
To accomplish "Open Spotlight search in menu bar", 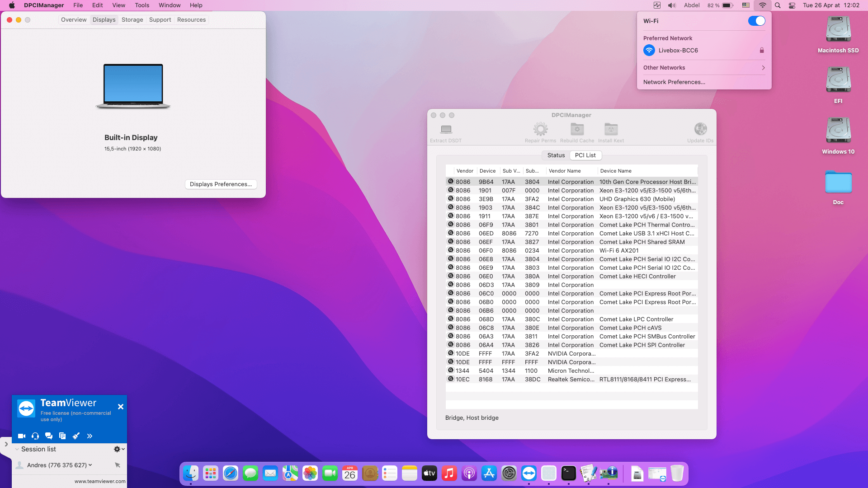I will tap(778, 5).
